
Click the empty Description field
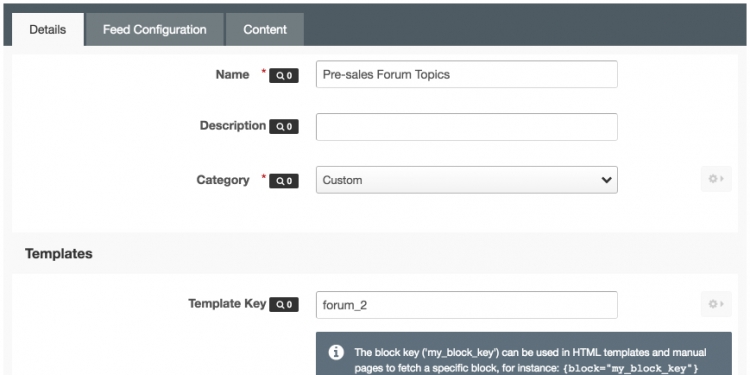tap(466, 127)
